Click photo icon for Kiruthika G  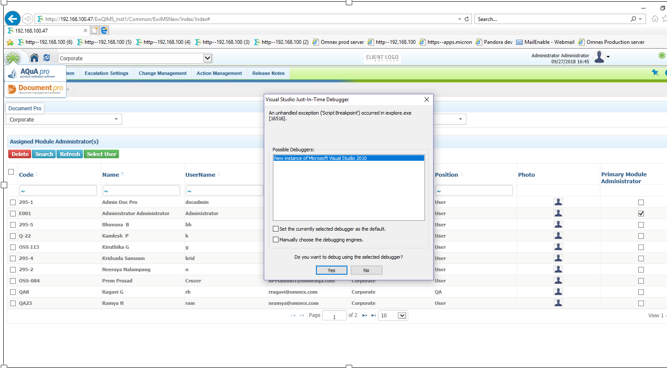(x=558, y=247)
